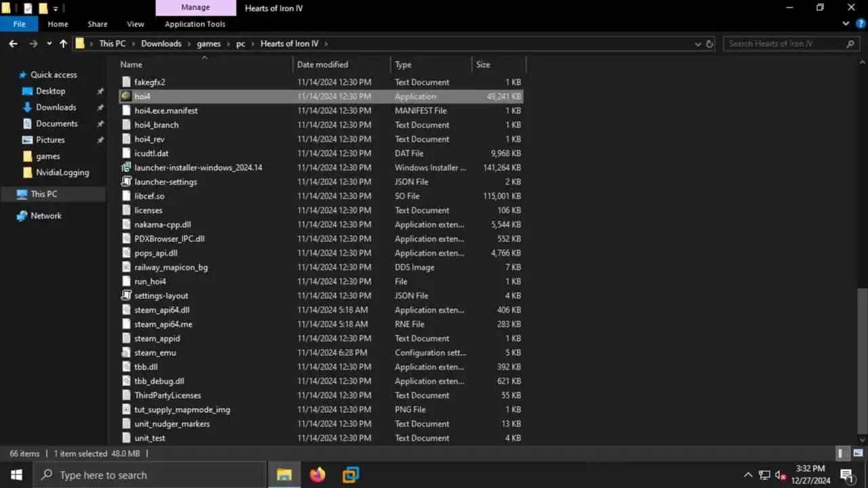This screenshot has height=488, width=868.
Task: Click the tut_supply_mapmode_img PNG icon
Action: [x=126, y=409]
